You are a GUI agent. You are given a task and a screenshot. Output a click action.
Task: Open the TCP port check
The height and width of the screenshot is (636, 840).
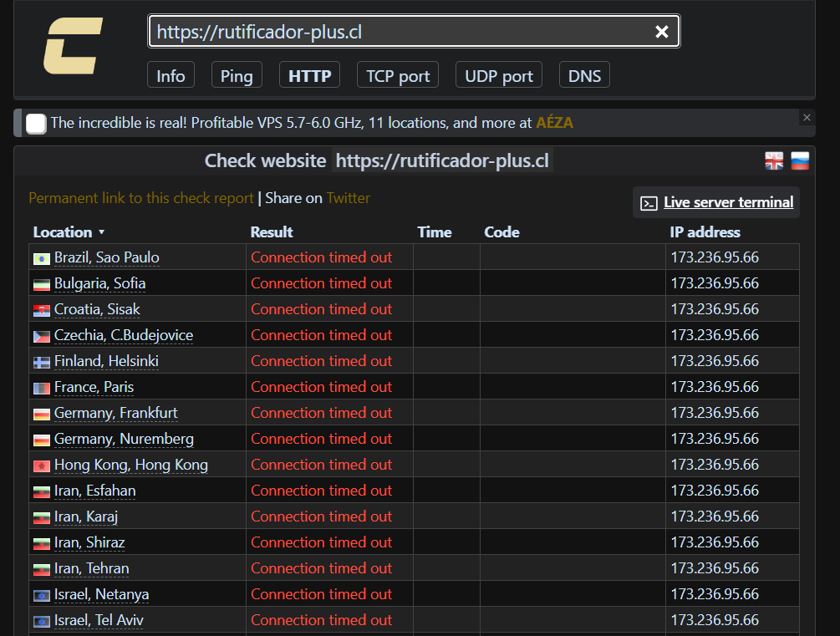[398, 75]
